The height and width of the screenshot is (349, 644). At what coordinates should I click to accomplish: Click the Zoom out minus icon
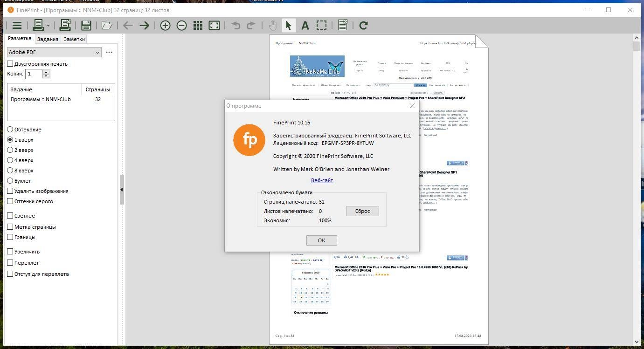(x=181, y=26)
